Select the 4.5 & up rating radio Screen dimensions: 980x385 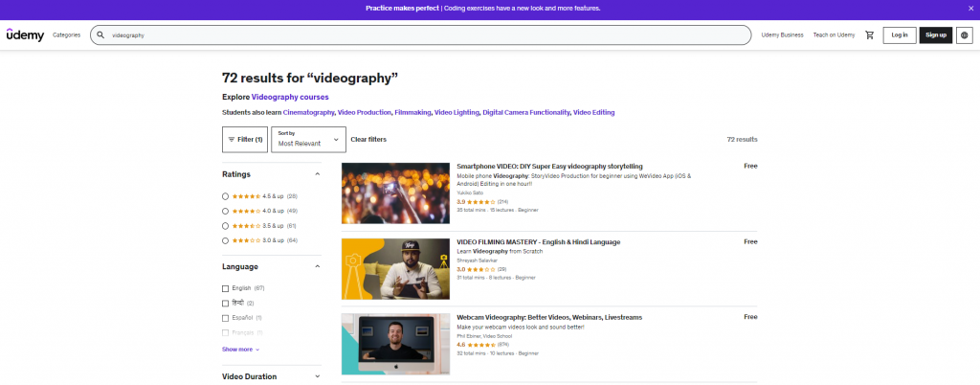(225, 196)
